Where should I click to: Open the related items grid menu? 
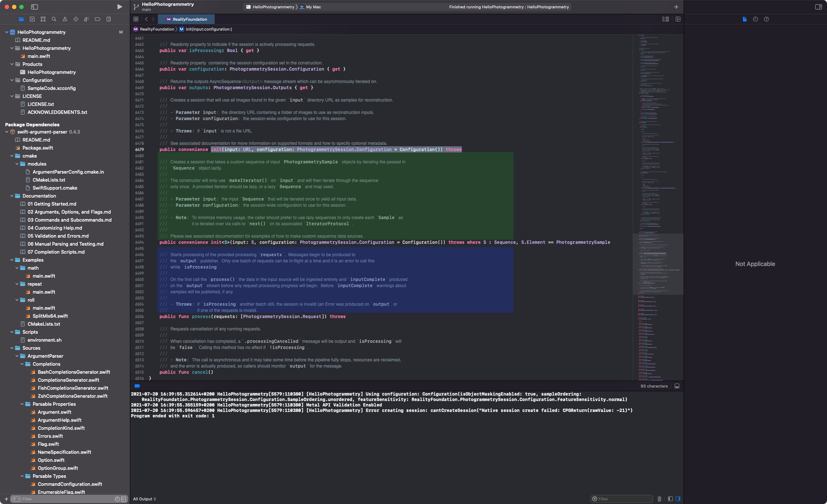136,19
